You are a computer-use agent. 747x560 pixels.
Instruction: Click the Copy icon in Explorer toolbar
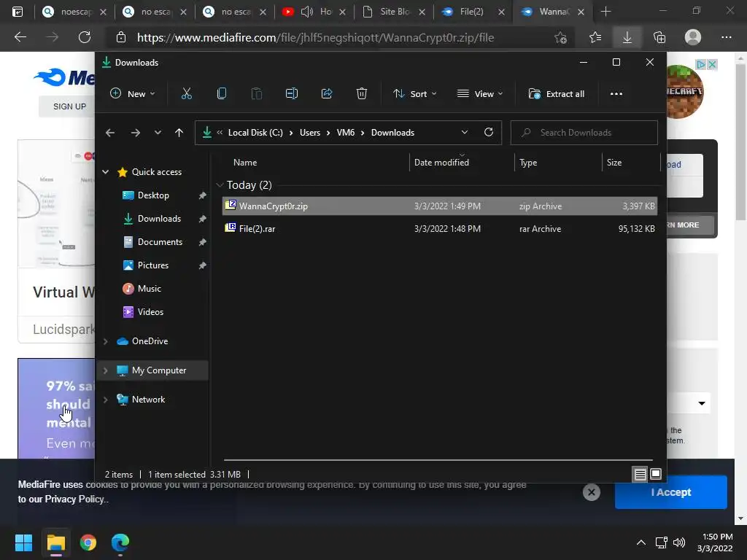pos(222,94)
